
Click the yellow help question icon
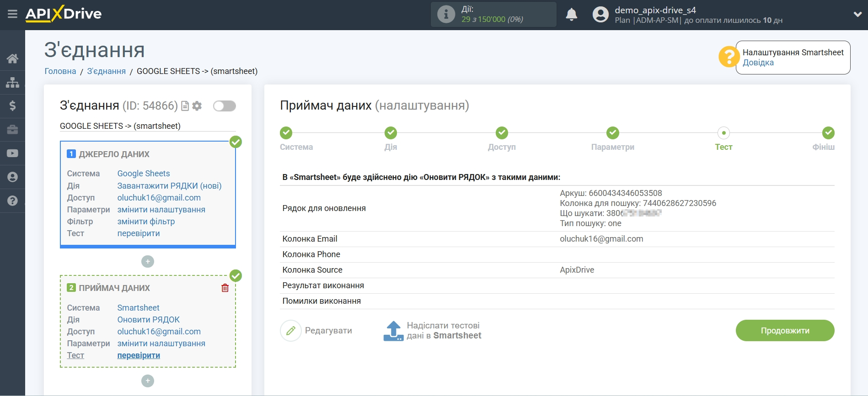point(729,57)
